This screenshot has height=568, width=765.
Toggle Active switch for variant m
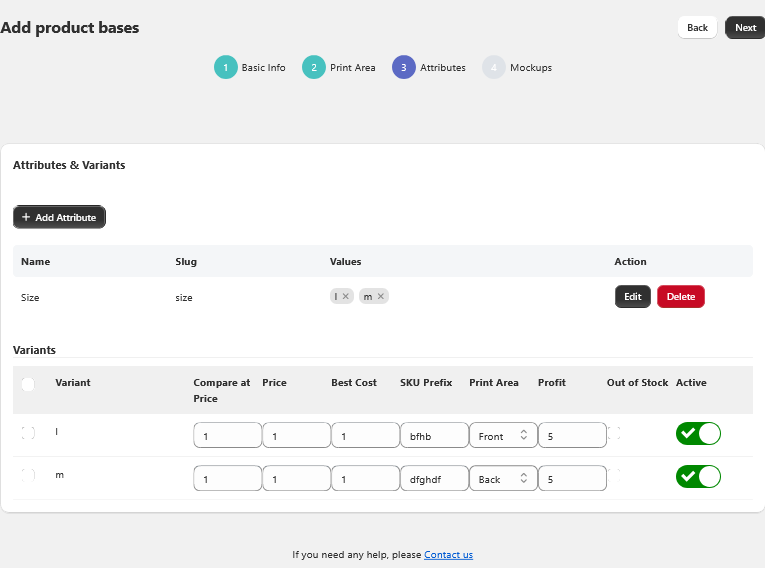coord(698,476)
